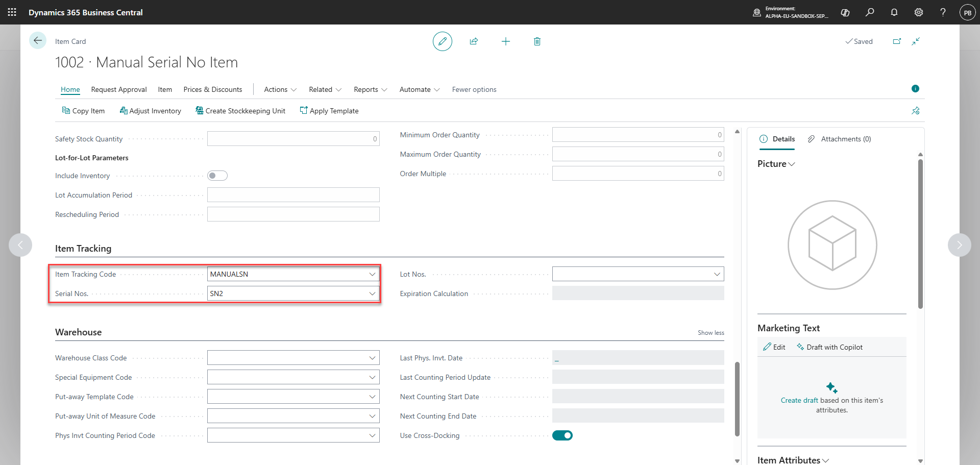Image resolution: width=980 pixels, height=465 pixels.
Task: Open the Special Equipment Code dropdown
Action: pyautogui.click(x=372, y=377)
